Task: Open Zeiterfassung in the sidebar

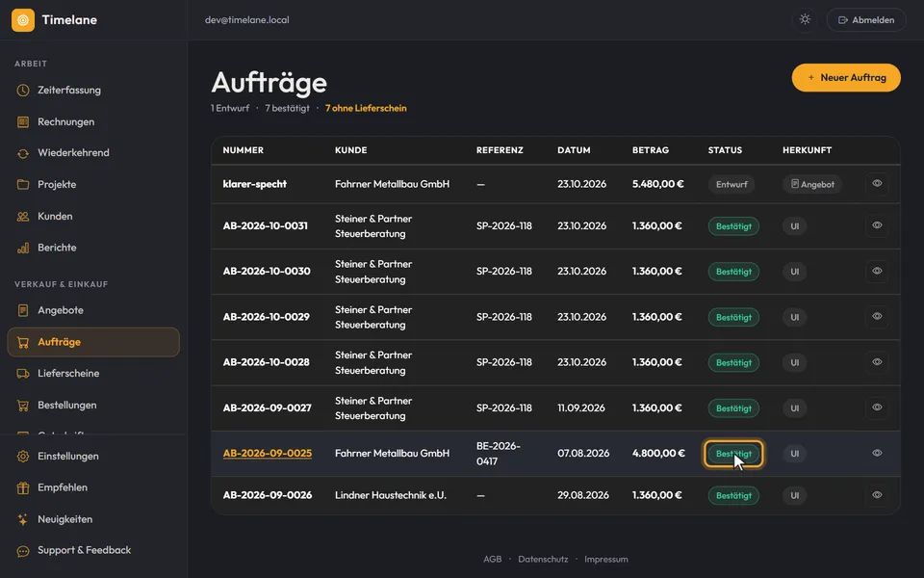Action: pos(93,91)
